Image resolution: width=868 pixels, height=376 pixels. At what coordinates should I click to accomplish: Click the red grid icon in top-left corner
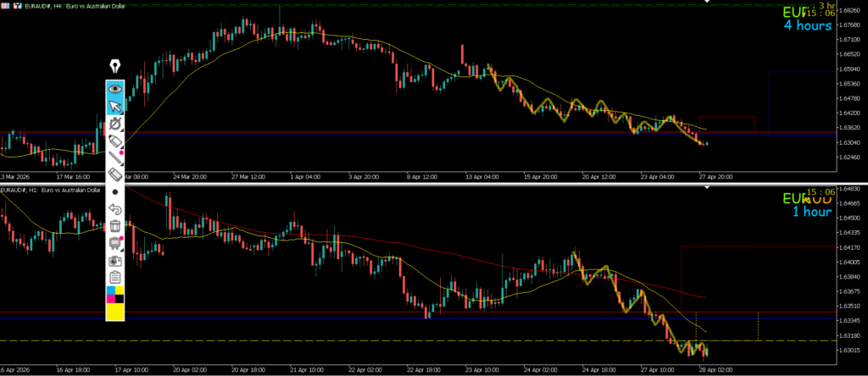coord(5,5)
